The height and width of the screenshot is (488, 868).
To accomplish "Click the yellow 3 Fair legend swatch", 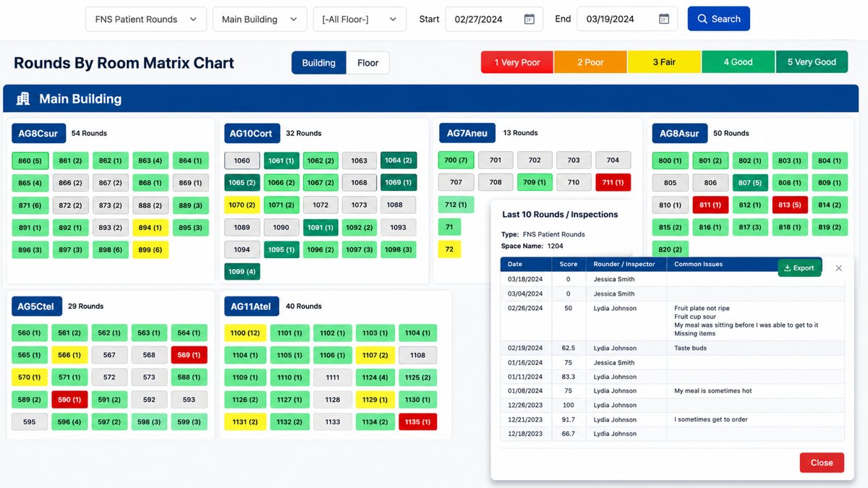I will 664,62.
